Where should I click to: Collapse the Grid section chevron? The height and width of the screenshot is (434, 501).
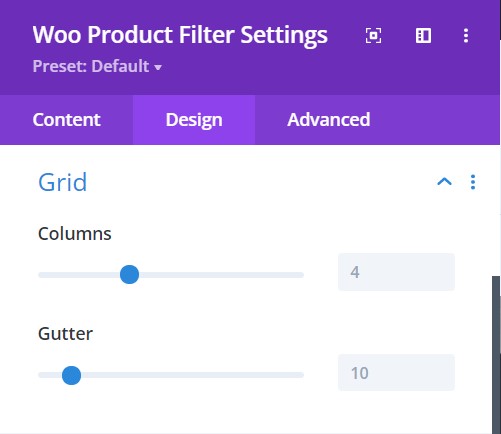[x=444, y=182]
